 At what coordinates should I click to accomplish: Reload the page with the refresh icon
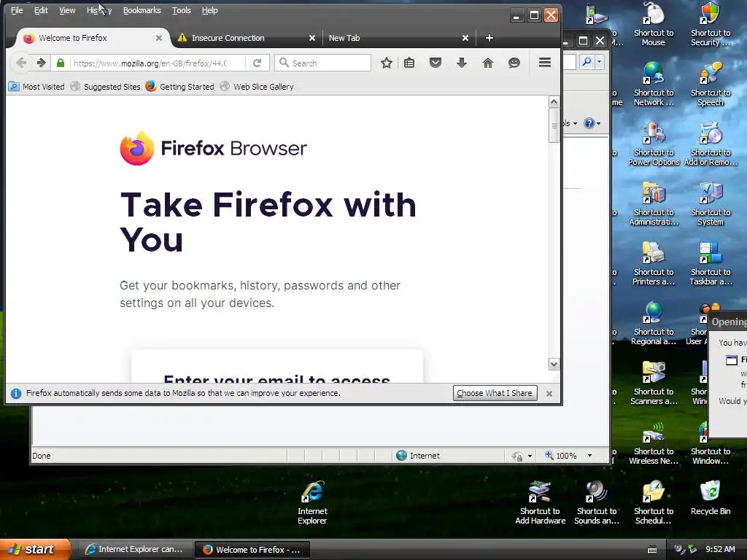point(258,63)
